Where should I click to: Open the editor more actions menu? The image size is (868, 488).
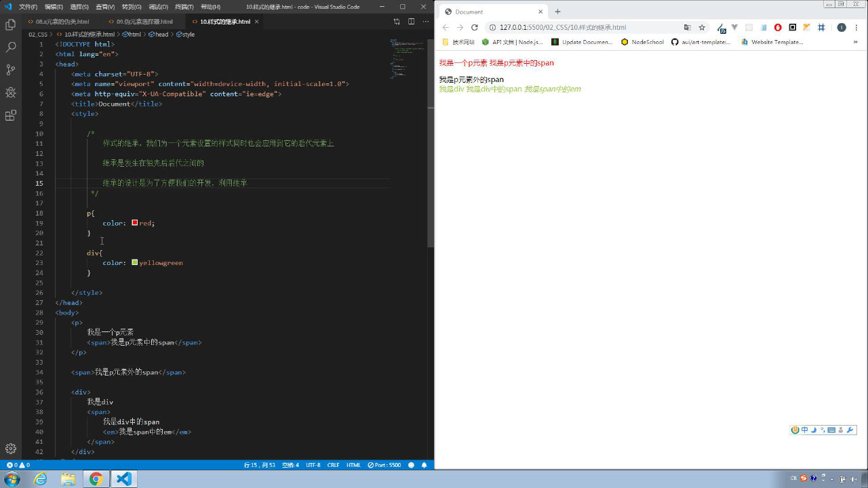tap(425, 22)
